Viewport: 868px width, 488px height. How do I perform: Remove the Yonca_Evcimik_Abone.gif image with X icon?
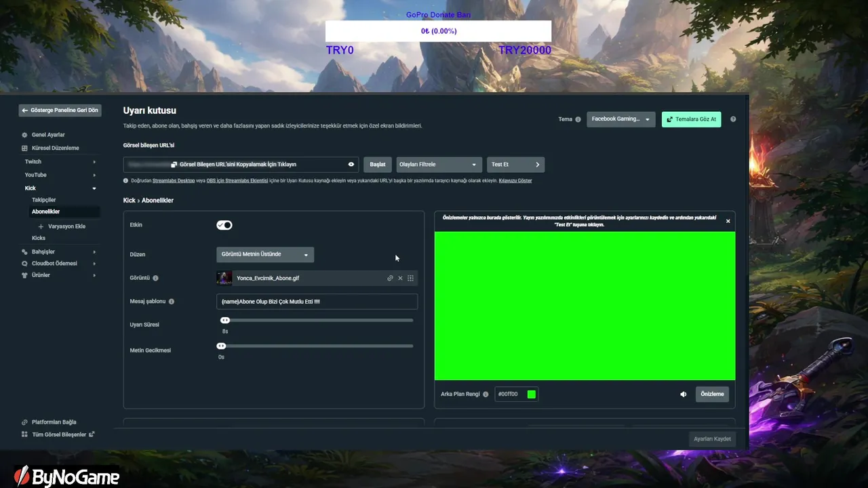[x=400, y=278]
